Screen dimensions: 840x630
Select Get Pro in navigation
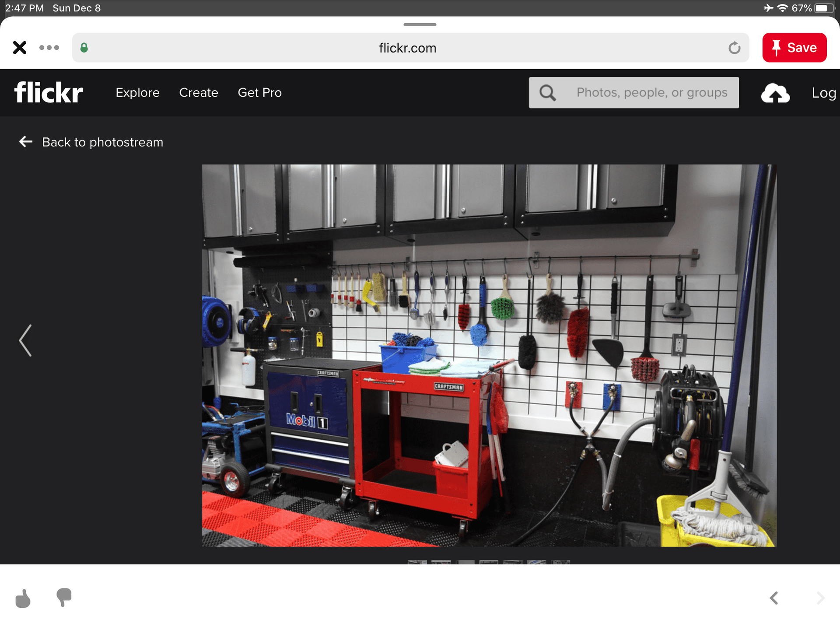[259, 93]
